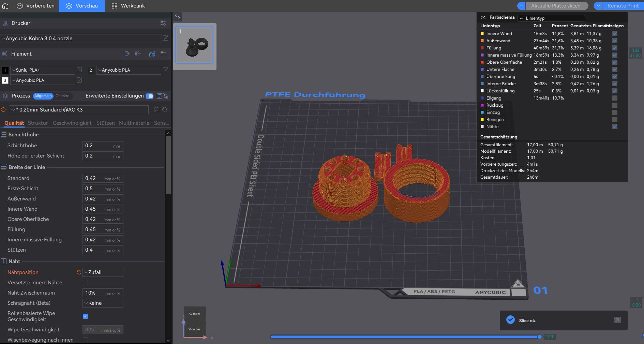Collapse the sidebar with the arrows icon
644x344 pixels.
coord(177,16)
